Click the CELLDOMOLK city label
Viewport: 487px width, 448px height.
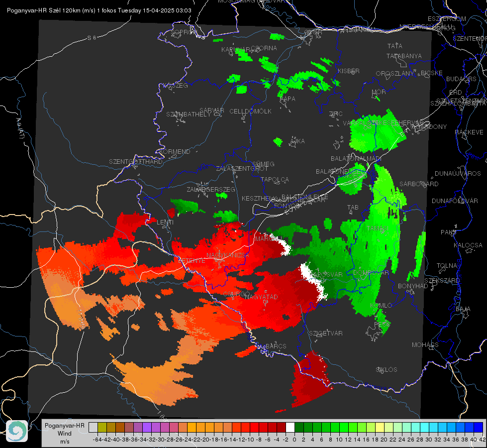(250, 112)
